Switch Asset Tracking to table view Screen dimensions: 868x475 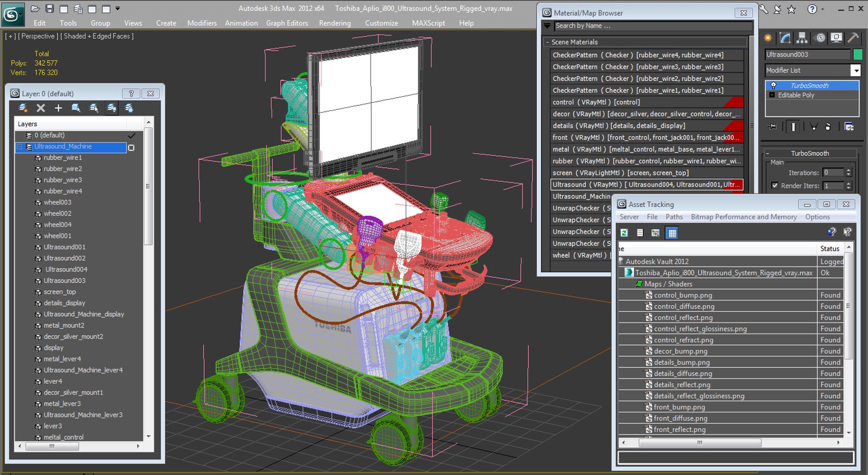click(672, 233)
